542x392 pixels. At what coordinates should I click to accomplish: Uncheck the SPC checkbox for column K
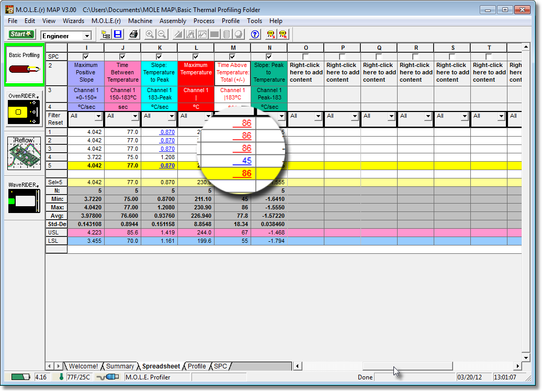click(159, 57)
